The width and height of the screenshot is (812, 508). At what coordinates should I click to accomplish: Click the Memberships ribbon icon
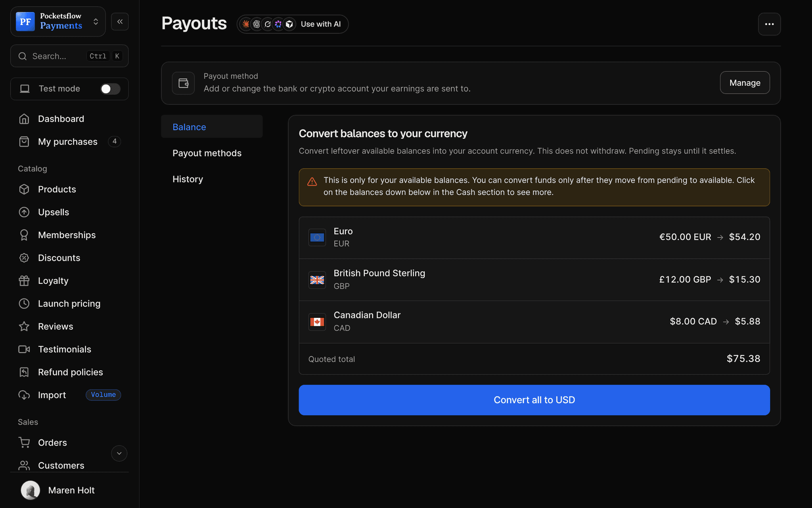point(24,235)
